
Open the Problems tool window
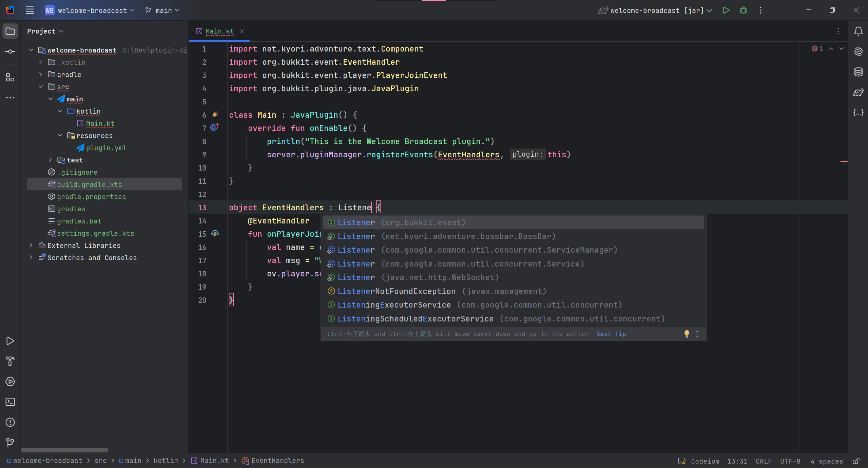tap(10, 422)
